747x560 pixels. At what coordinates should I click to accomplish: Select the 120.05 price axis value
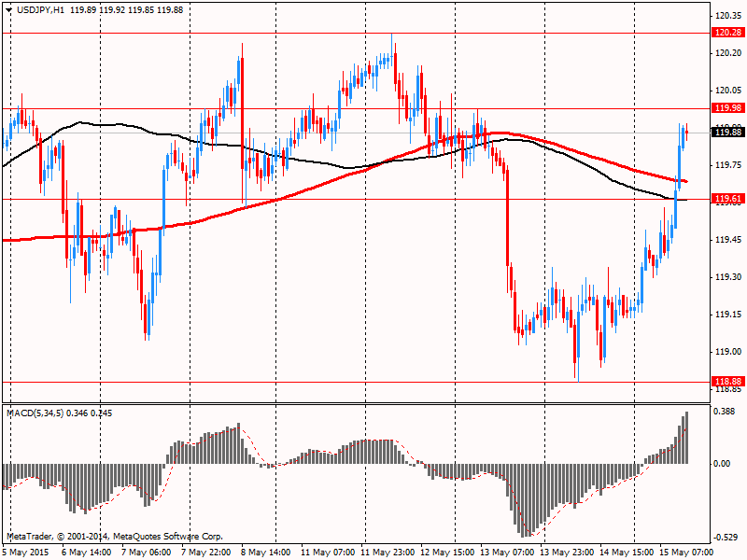[728, 91]
